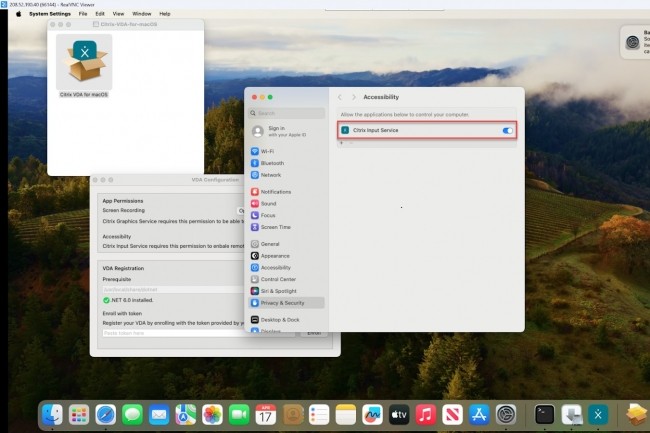
Task: Go back using the left chevron
Action: tap(340, 97)
